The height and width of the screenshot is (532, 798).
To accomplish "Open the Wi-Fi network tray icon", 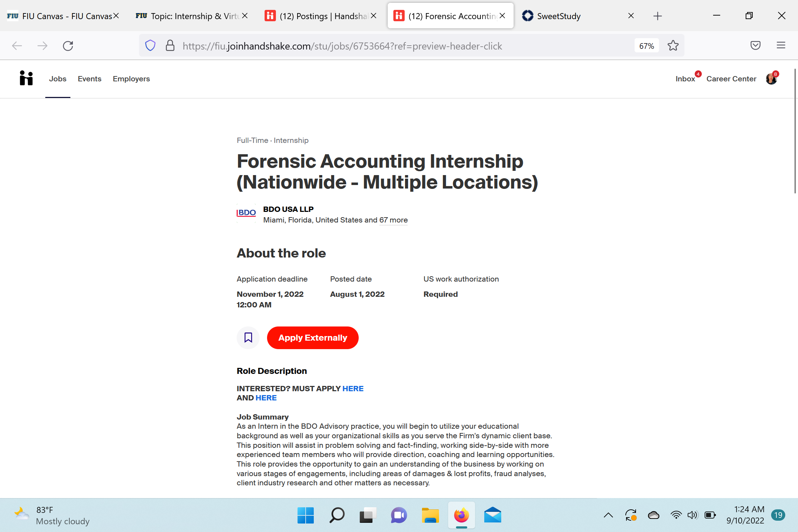I will tap(676, 515).
